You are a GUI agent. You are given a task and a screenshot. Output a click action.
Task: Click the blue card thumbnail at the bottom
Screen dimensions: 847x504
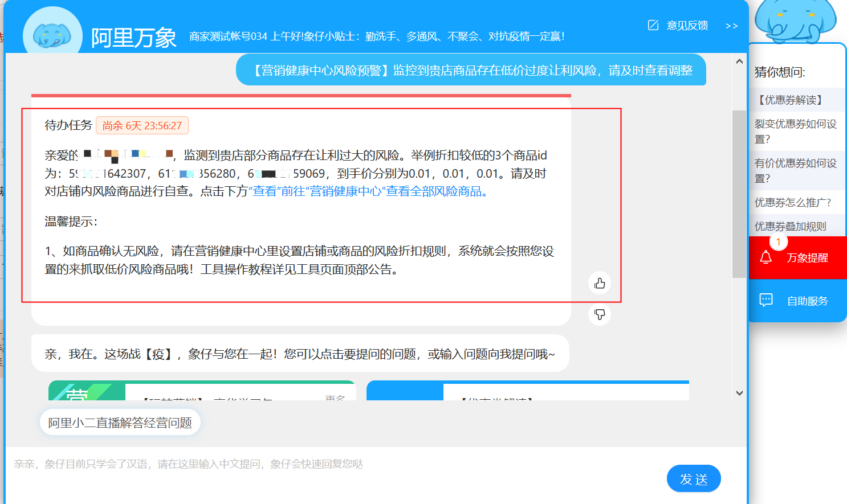[x=405, y=391]
